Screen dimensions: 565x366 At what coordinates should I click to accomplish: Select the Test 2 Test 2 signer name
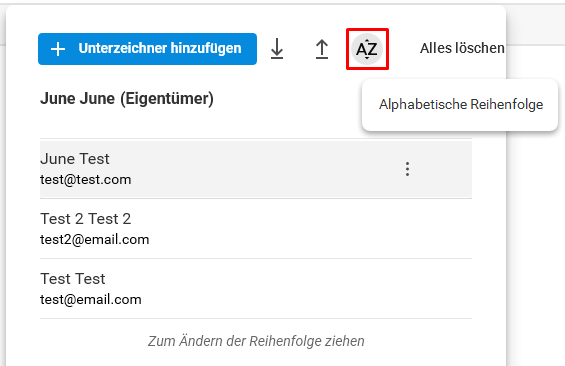pyautogui.click(x=85, y=219)
